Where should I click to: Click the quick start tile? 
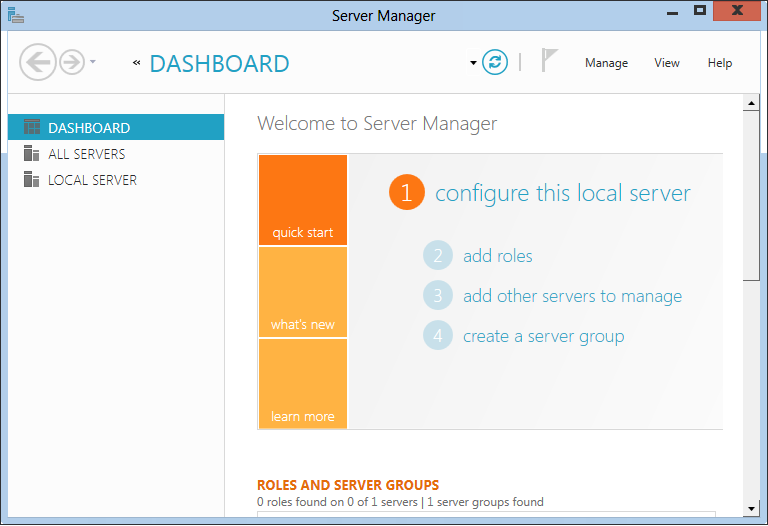click(x=303, y=200)
